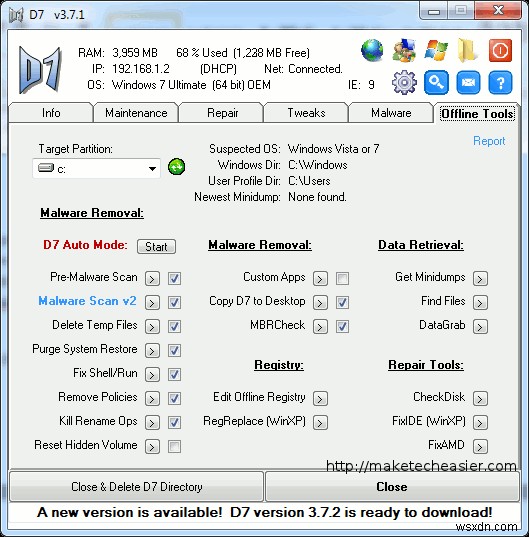
Task: Uncheck the Pre-Malware Scan checkbox
Action: tap(174, 278)
